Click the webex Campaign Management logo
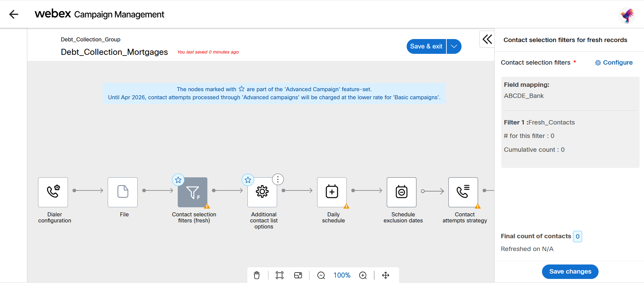This screenshot has width=644, height=285. coord(99,14)
